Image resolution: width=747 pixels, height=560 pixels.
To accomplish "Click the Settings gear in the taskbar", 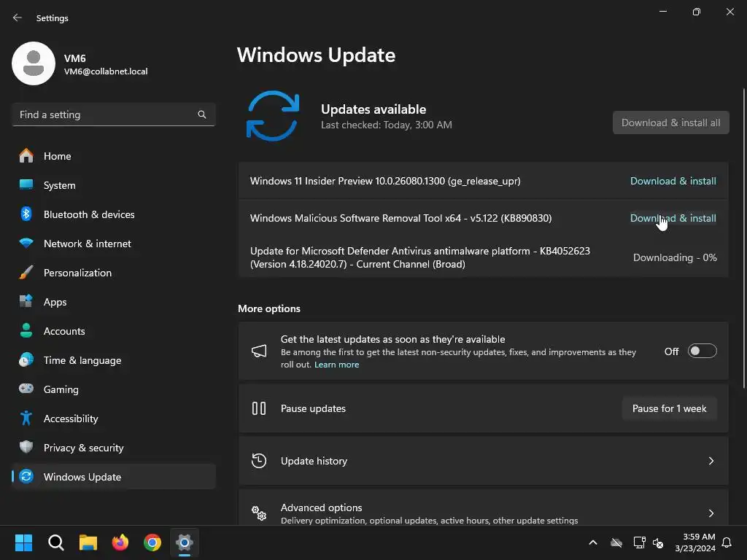I will pos(185,542).
